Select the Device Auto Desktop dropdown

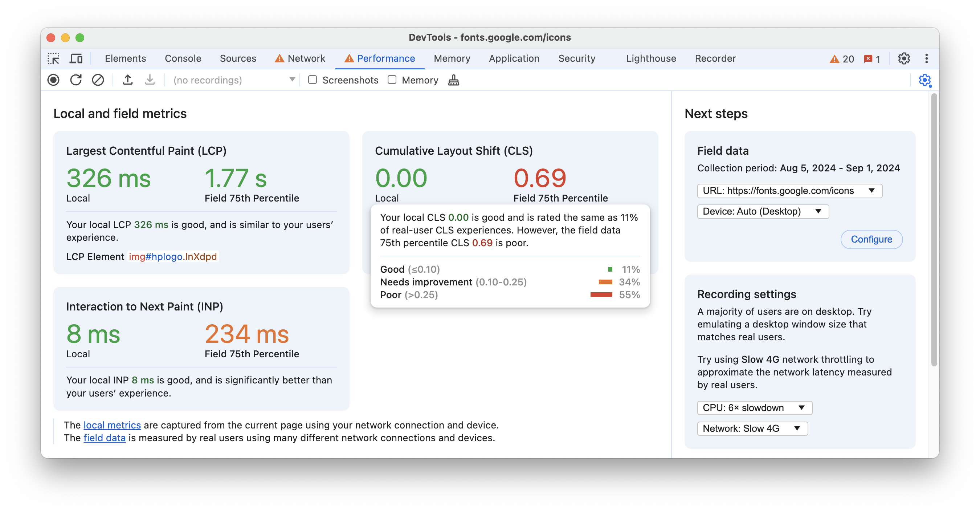(x=761, y=211)
